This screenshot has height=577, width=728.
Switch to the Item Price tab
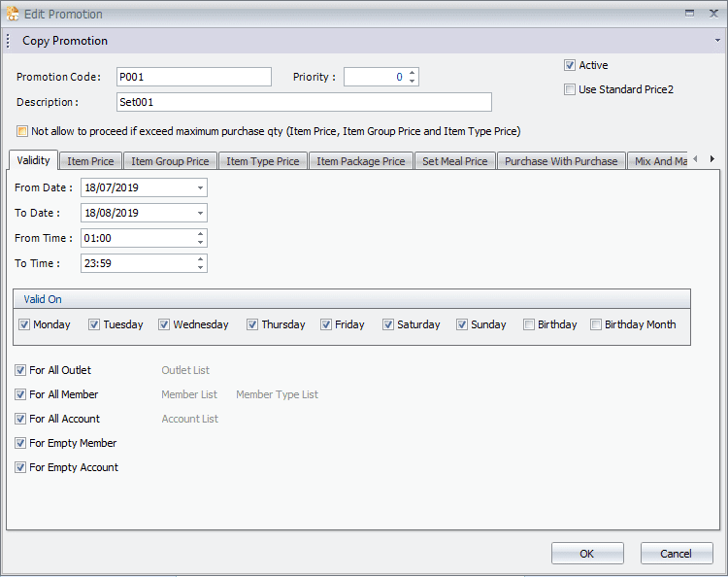click(90, 161)
